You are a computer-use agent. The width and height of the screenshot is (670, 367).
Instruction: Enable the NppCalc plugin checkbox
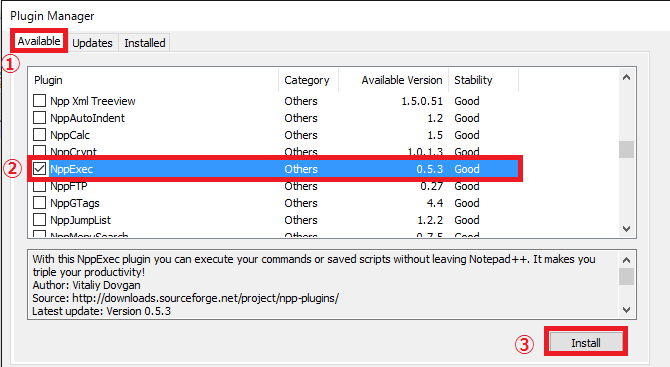coord(39,135)
